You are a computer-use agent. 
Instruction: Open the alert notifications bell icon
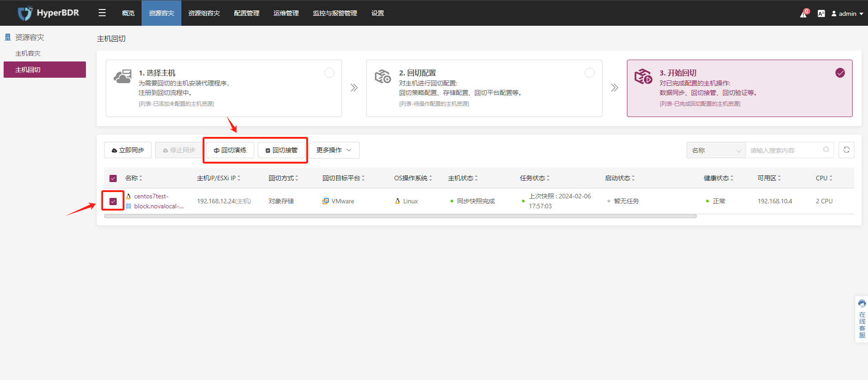803,14
